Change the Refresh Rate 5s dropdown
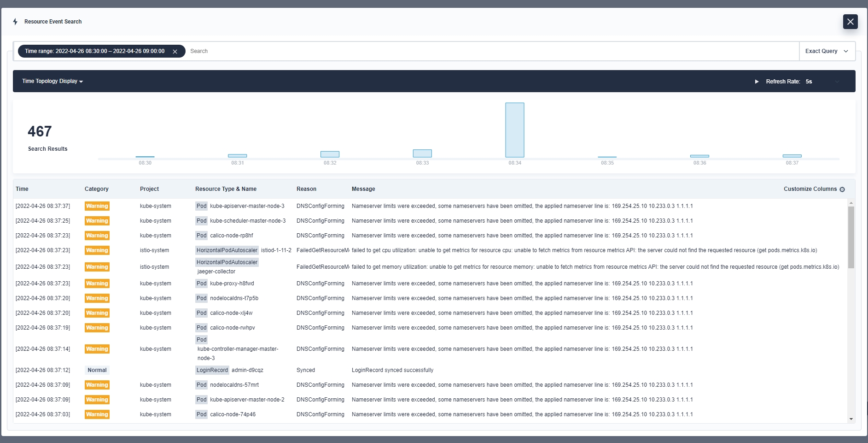The image size is (868, 443). point(822,82)
